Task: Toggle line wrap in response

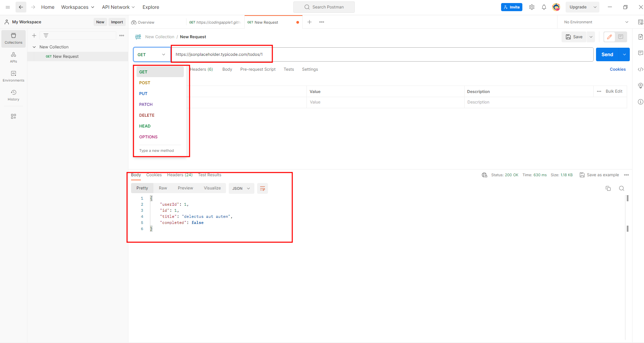Action: [263, 188]
